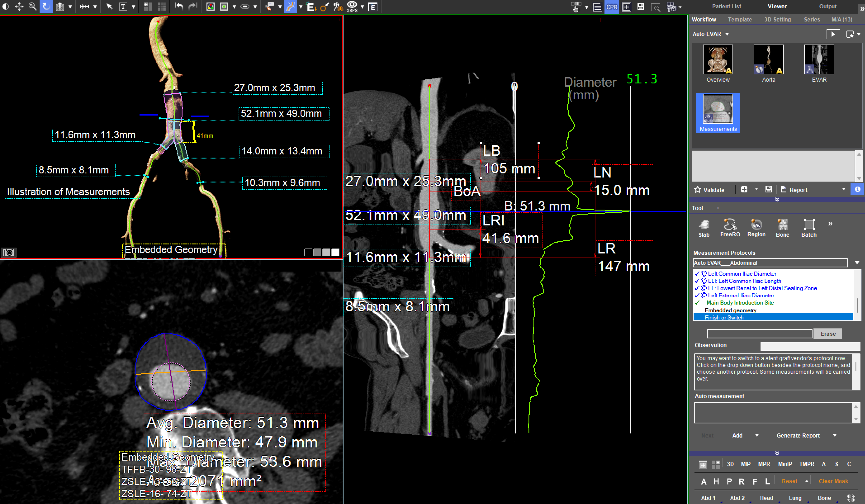Click the rotate tool in toolbar
Viewport: 865px width, 504px height.
pos(46,7)
